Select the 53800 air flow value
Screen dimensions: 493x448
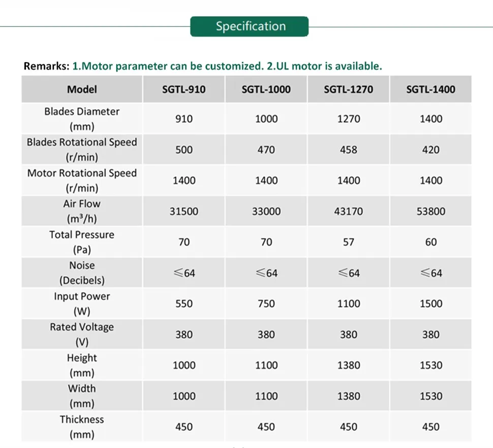pyautogui.click(x=431, y=211)
